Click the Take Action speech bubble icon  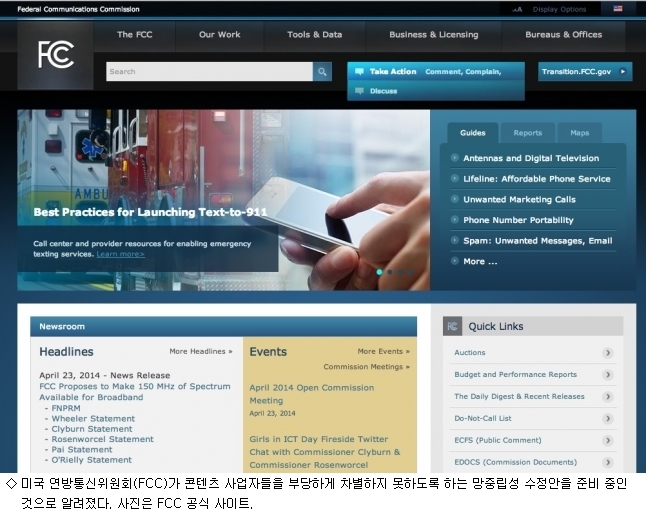(359, 71)
